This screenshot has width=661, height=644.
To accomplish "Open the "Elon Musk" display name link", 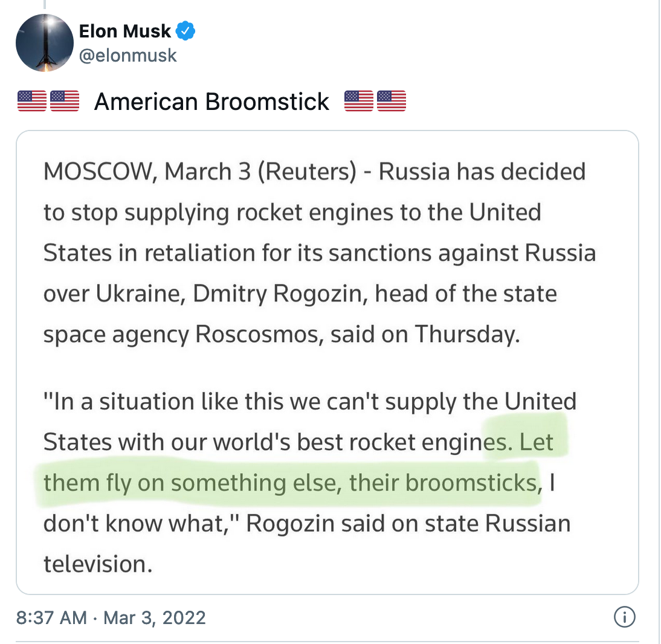I will pyautogui.click(x=125, y=30).
